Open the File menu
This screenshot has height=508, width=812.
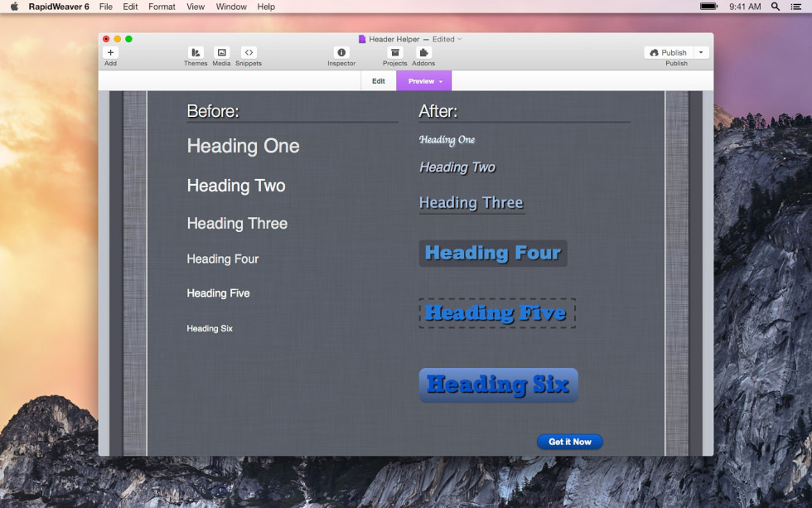(106, 7)
